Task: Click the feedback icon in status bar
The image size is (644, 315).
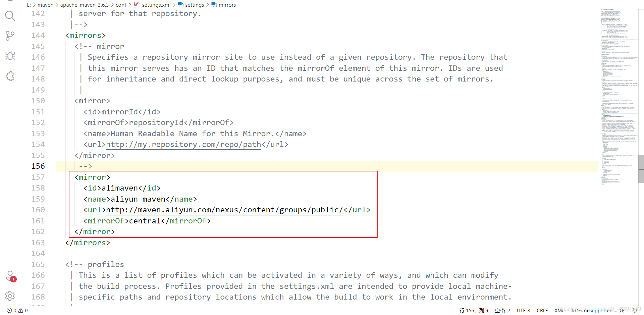Action: [x=622, y=311]
